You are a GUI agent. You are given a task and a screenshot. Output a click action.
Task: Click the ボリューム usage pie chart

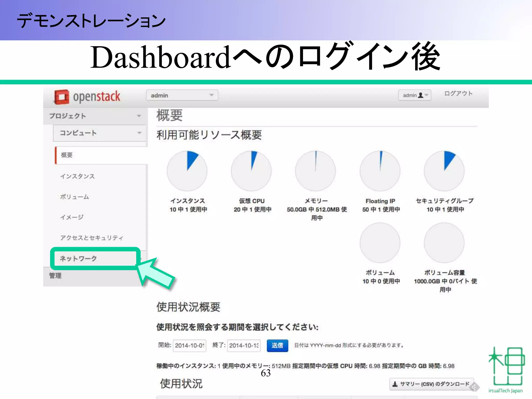click(x=380, y=243)
